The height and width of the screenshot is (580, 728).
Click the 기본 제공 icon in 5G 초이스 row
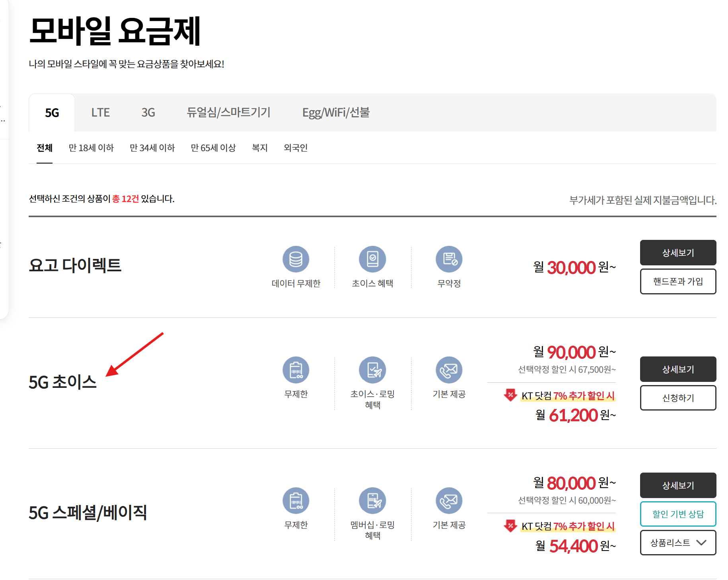(x=449, y=370)
